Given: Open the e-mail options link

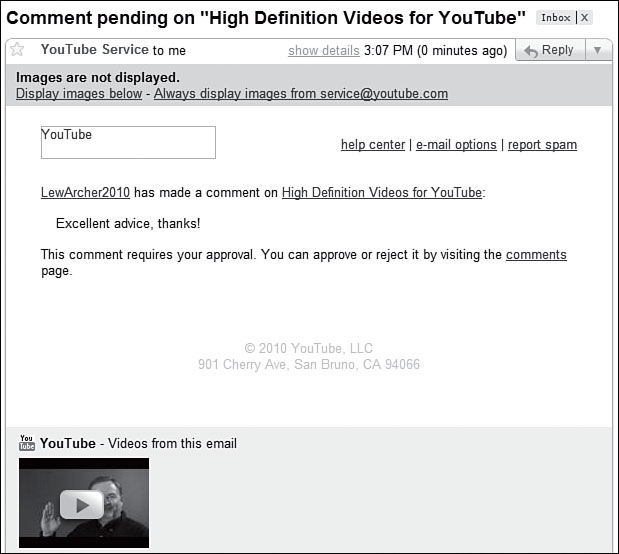Looking at the screenshot, I should (456, 145).
